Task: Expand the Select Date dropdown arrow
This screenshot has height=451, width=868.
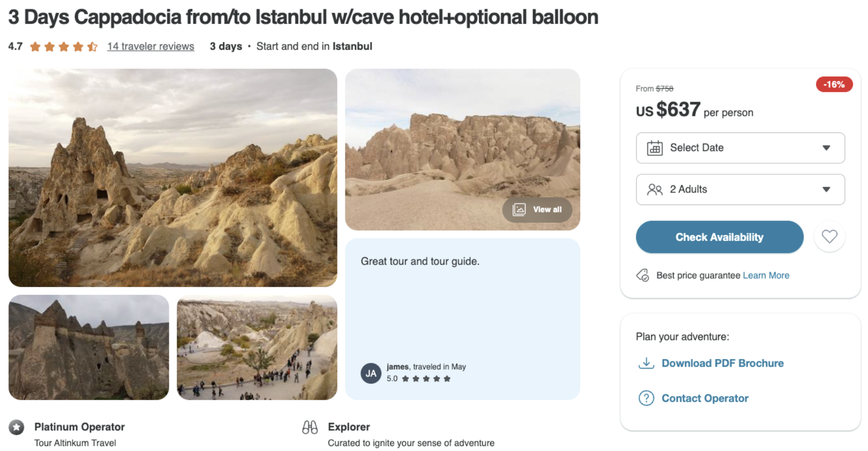Action: (x=826, y=148)
